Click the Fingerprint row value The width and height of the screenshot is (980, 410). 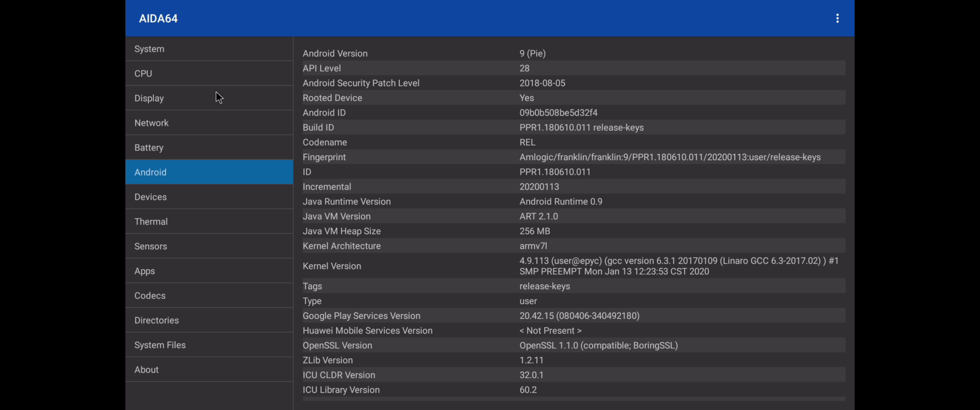click(669, 157)
